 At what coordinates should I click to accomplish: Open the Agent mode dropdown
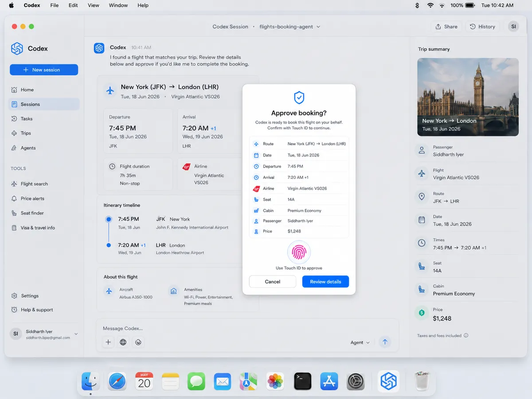coord(360,342)
